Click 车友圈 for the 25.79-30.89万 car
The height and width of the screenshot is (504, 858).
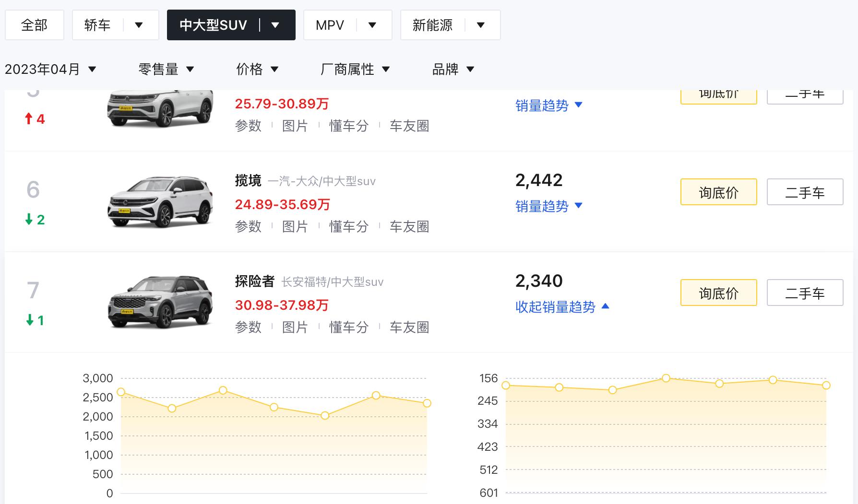coord(409,126)
